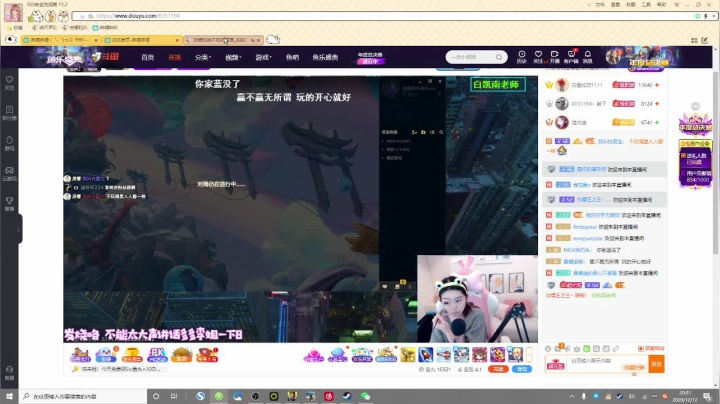The image size is (720, 404).
Task: Click the link icon in chat toolbar
Action: tap(616, 349)
